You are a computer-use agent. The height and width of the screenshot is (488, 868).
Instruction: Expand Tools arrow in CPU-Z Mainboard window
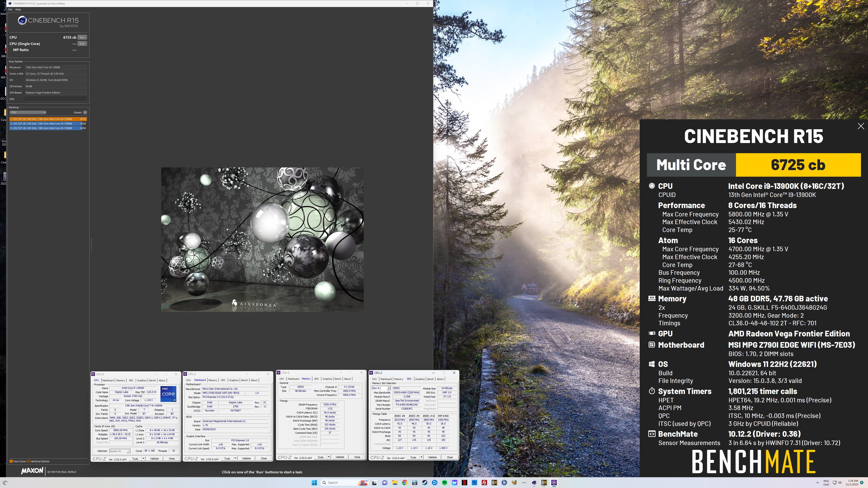pyautogui.click(x=235, y=459)
